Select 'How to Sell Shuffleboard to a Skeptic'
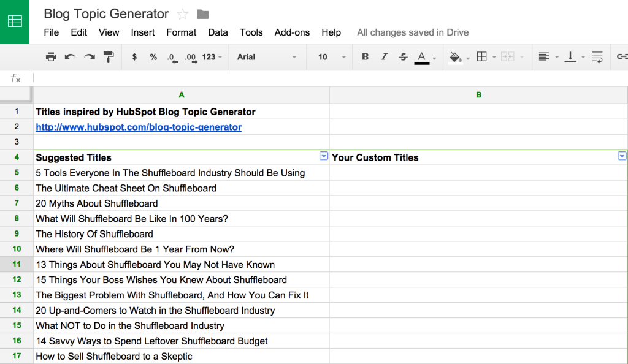This screenshot has width=628, height=364. 182,356
